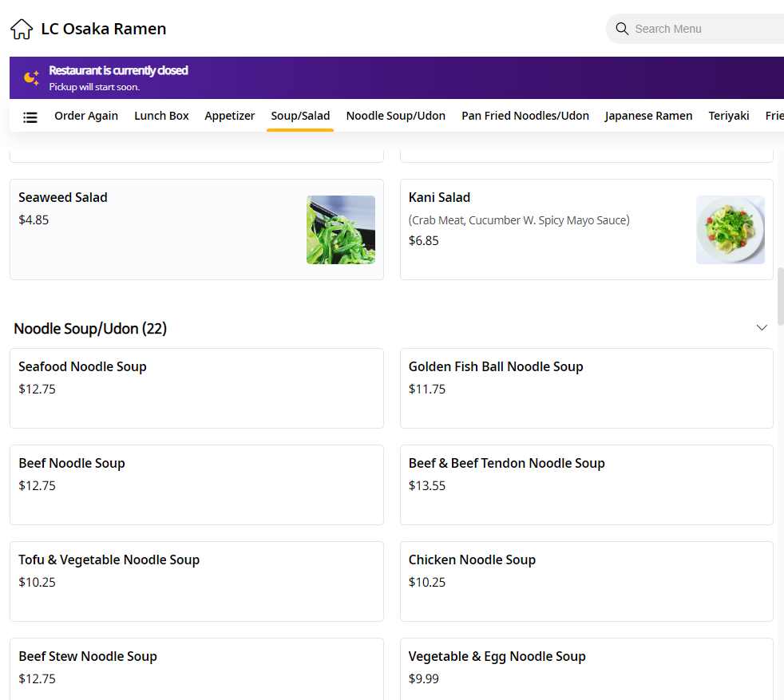Select the Seafood Noodle Soup item
This screenshot has width=784, height=700.
(196, 388)
